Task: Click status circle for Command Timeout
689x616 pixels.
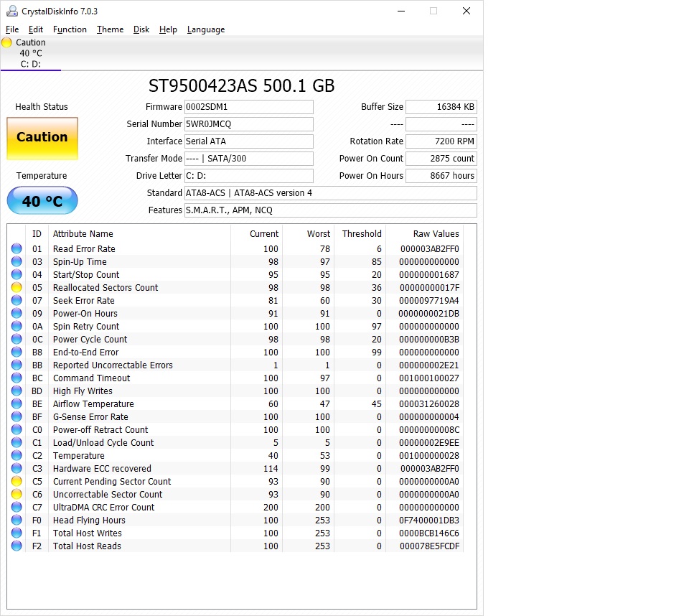Action: click(x=17, y=378)
